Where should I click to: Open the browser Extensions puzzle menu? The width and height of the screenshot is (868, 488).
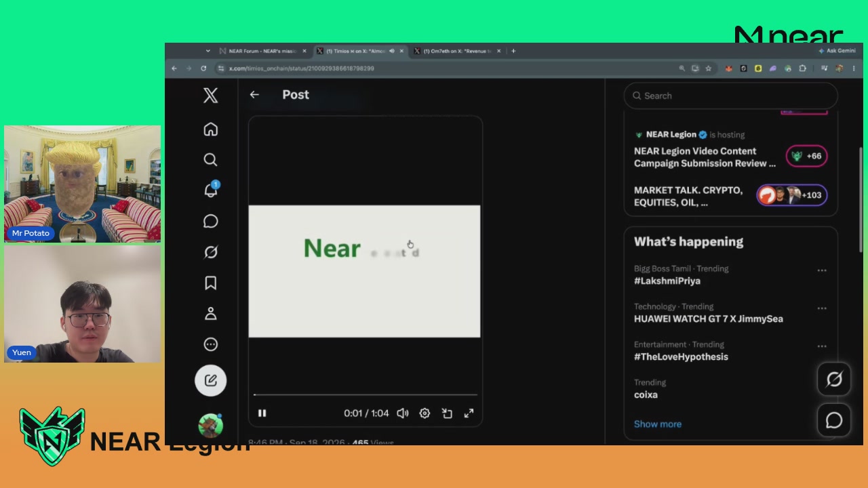tap(802, 68)
